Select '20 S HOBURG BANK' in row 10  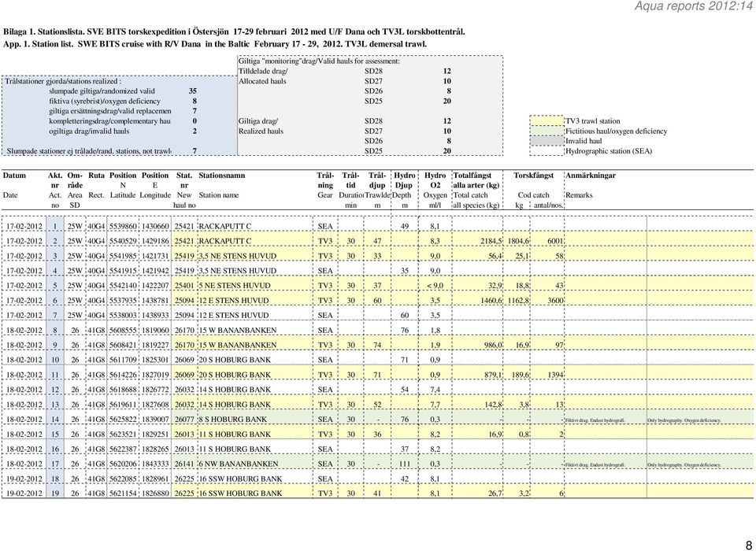[235, 360]
